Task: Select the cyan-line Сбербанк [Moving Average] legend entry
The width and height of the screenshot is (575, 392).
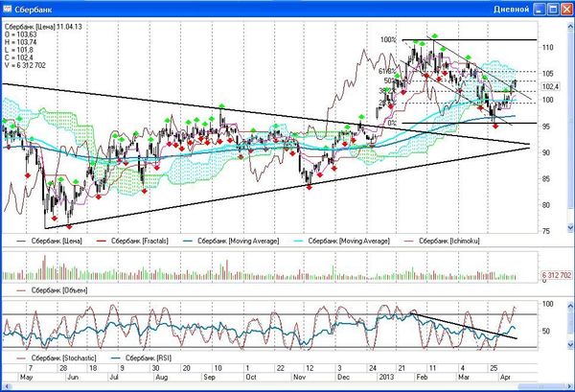Action: [x=349, y=241]
